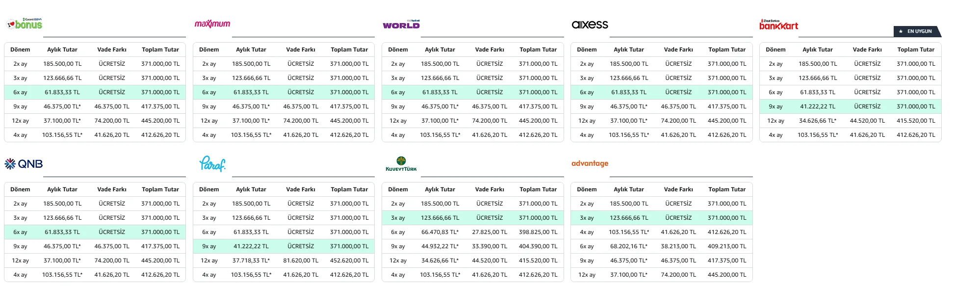
Task: Select "452.620,00 TL" in the Paraf table
Action: point(349,260)
